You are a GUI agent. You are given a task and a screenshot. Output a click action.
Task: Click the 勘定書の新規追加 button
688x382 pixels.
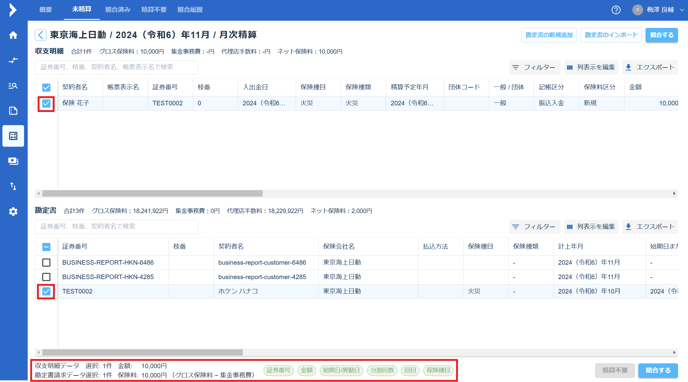[x=549, y=35]
